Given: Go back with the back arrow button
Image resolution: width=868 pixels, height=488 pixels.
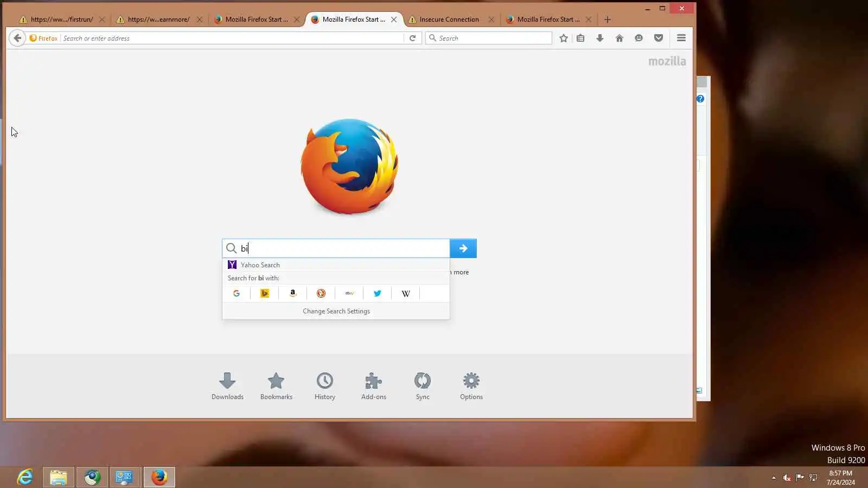Looking at the screenshot, I should click(x=17, y=38).
